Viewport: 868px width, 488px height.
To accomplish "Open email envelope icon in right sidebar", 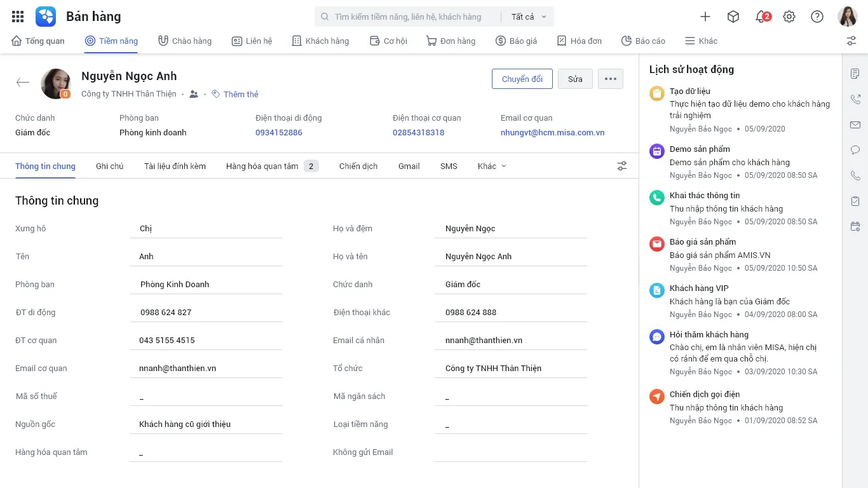I will [x=855, y=125].
